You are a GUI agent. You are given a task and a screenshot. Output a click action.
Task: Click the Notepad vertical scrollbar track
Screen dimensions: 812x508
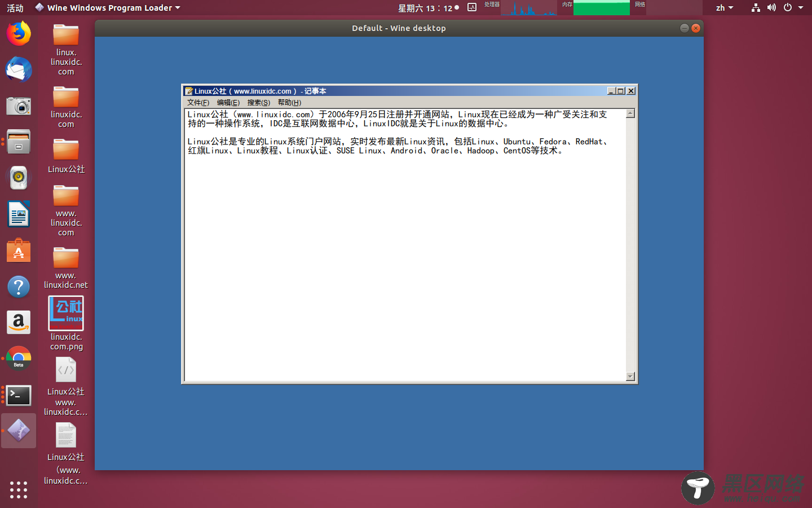click(x=630, y=245)
